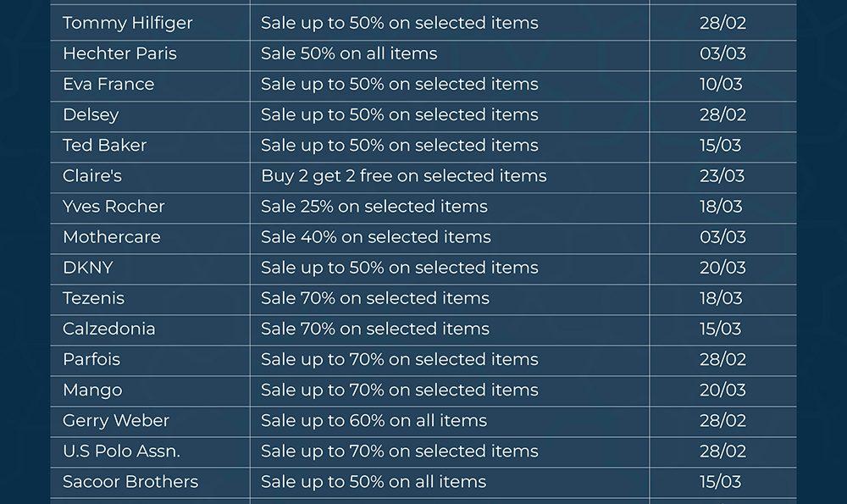Image resolution: width=847 pixels, height=504 pixels.
Task: Select the Mothercare brand cell
Action: pyautogui.click(x=111, y=236)
